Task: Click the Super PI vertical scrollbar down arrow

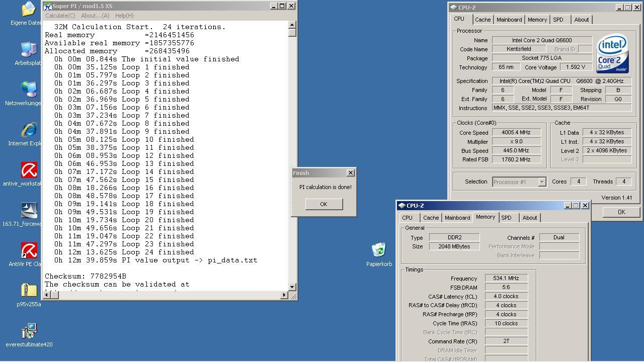Action: [292, 286]
